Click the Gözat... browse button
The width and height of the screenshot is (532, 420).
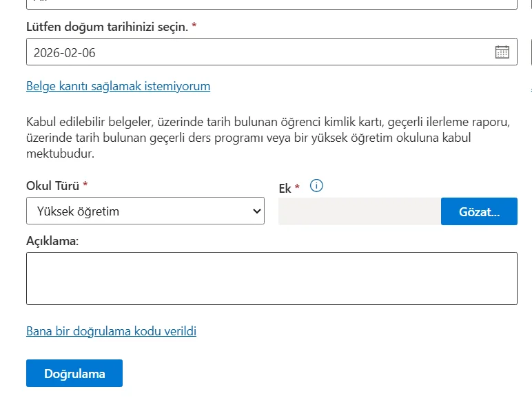(479, 211)
